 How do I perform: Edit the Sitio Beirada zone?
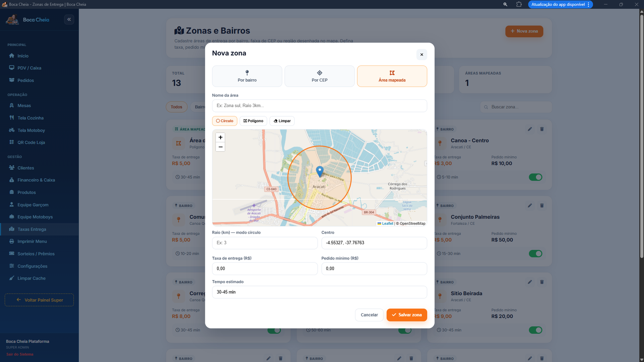[x=530, y=282]
